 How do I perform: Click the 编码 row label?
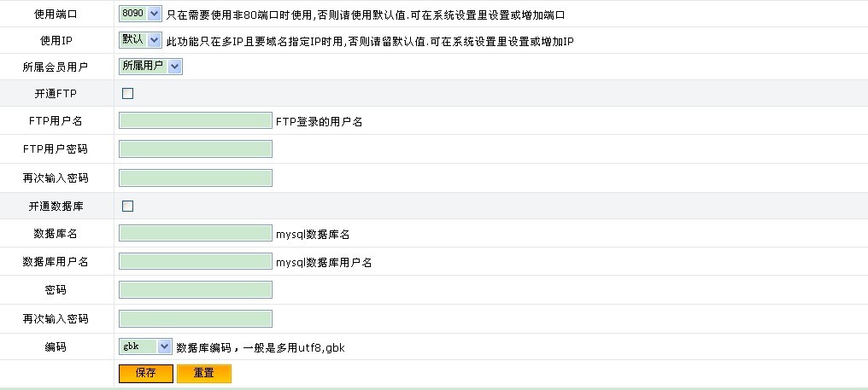click(56, 347)
